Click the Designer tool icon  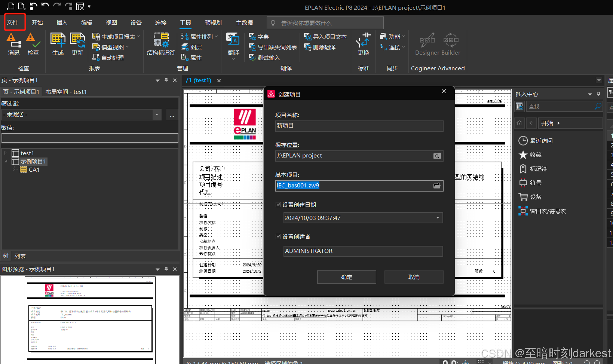[x=427, y=40]
